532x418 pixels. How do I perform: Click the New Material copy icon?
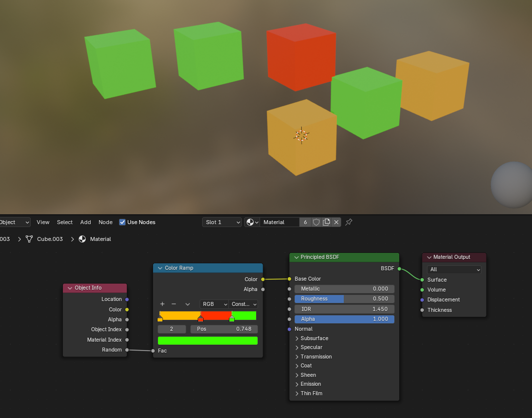pos(326,222)
